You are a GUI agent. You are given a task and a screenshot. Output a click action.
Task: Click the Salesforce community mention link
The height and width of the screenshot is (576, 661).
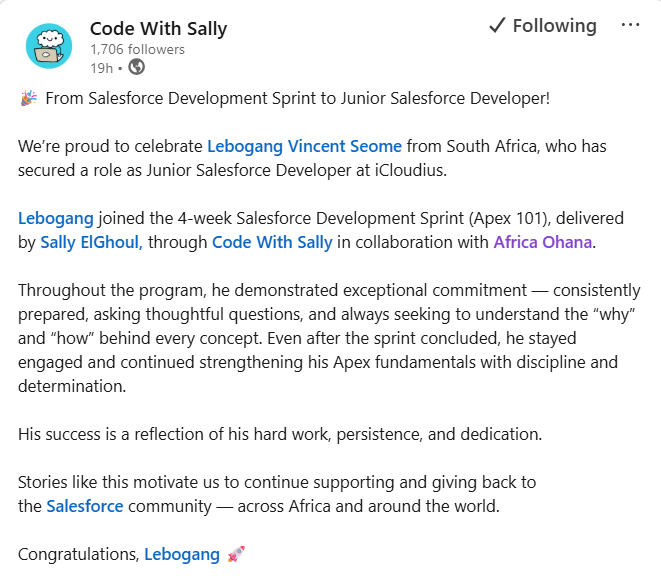85,506
